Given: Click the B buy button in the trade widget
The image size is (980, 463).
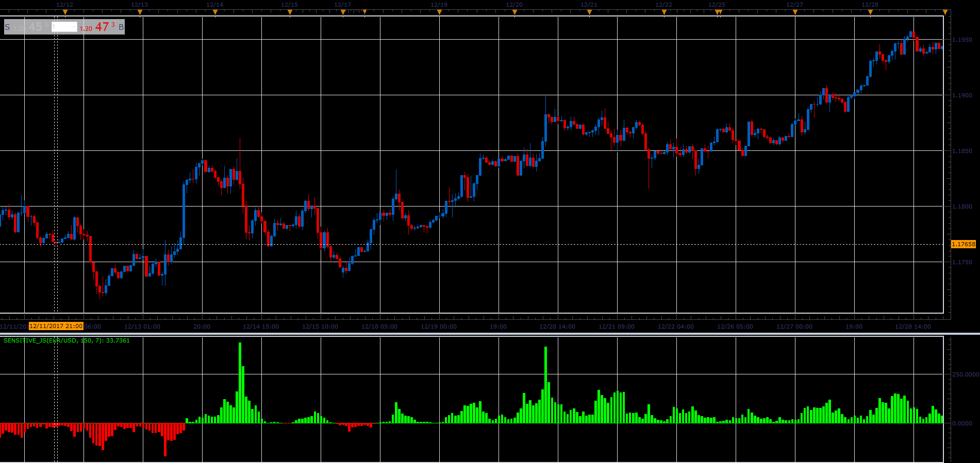Looking at the screenshot, I should point(121,27).
